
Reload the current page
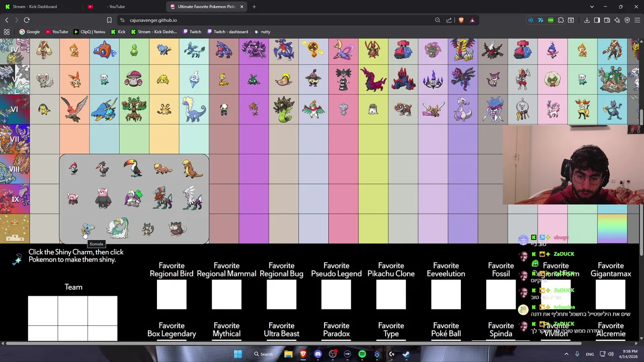point(27,20)
